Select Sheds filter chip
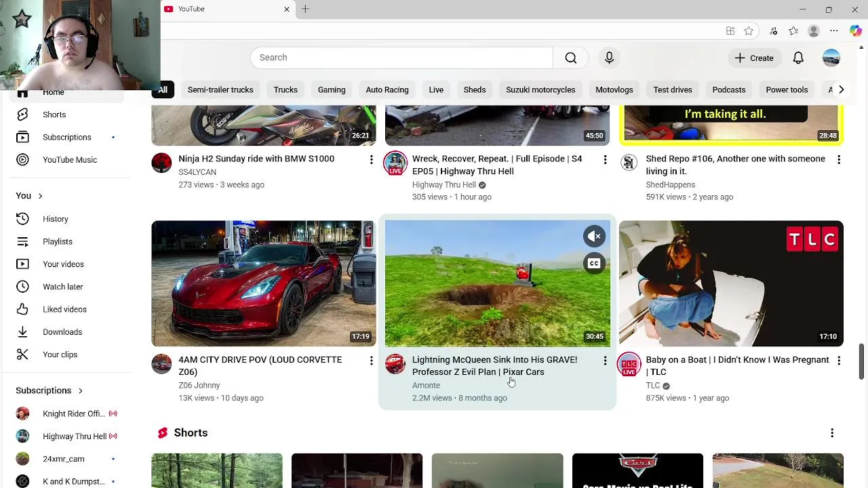 click(x=475, y=89)
